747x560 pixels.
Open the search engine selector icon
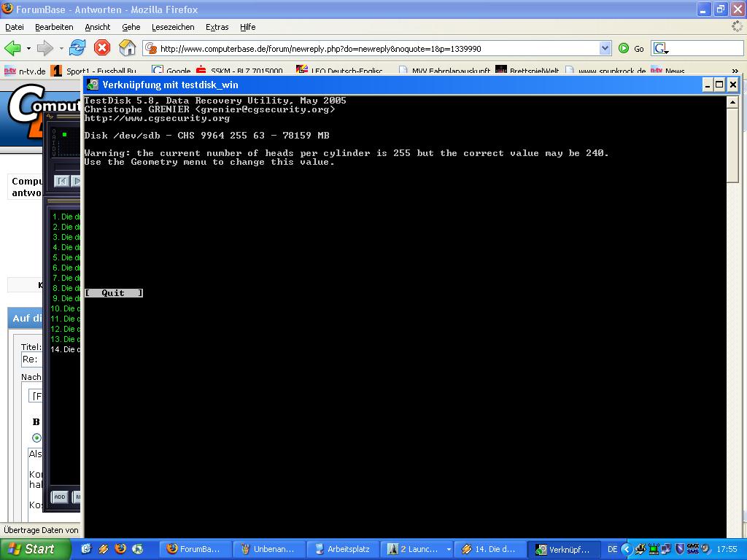(x=661, y=48)
